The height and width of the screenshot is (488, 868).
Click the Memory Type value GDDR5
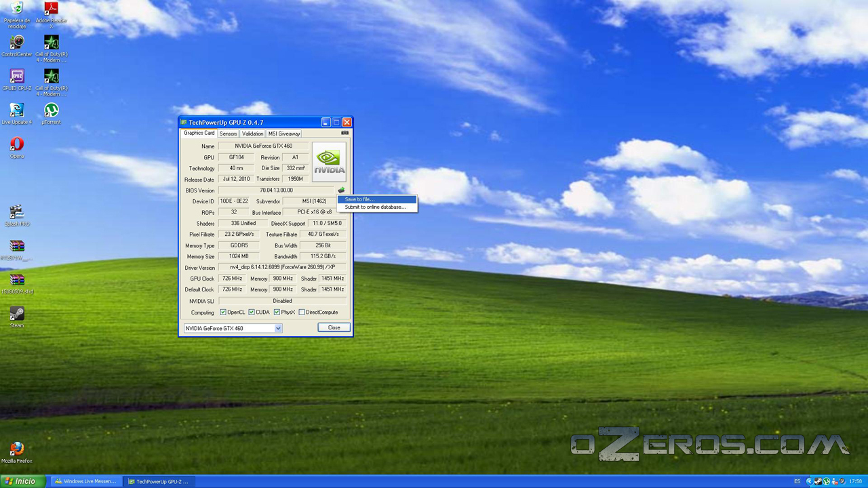pos(239,245)
